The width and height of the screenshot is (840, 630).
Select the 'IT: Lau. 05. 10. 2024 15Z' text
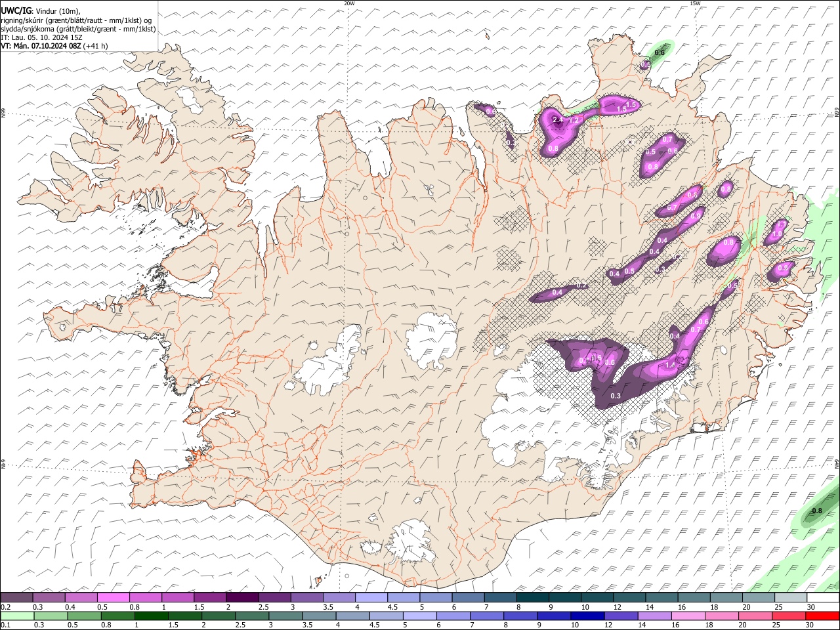click(41, 37)
